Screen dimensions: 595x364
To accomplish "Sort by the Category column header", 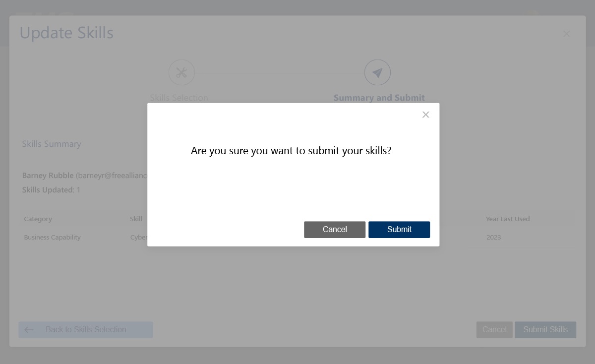I will [x=38, y=219].
